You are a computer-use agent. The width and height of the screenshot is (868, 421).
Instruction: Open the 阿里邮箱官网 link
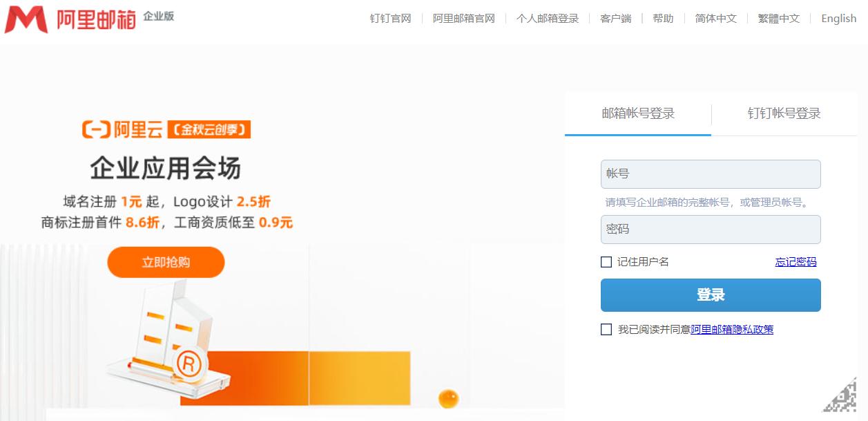pos(463,19)
